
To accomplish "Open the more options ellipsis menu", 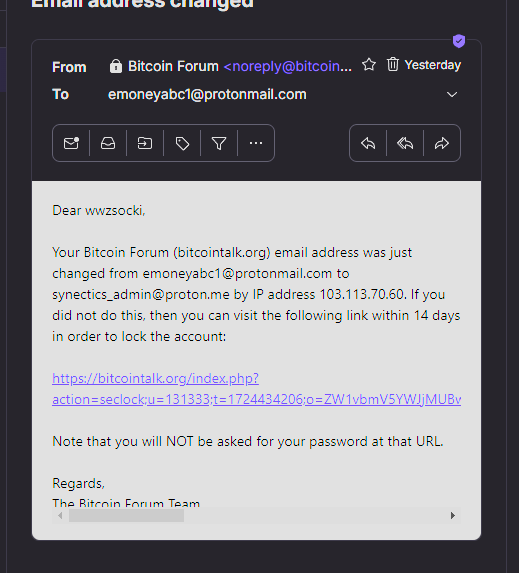I will pyautogui.click(x=256, y=143).
